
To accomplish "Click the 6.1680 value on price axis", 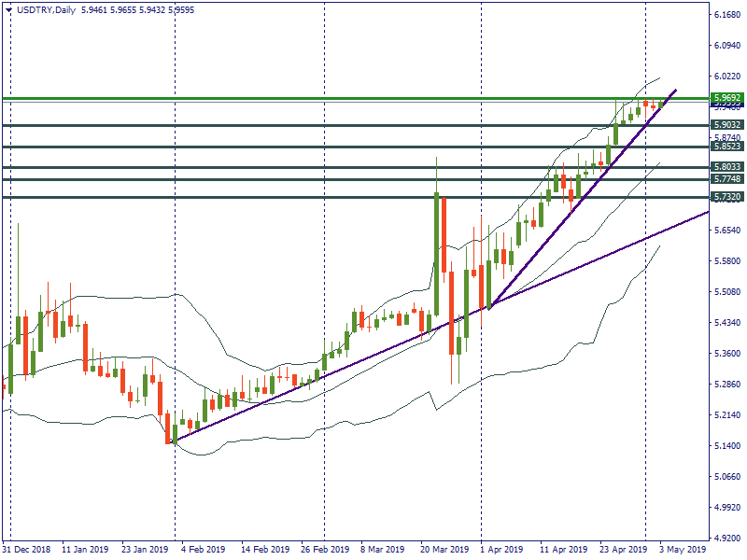I will pos(726,15).
